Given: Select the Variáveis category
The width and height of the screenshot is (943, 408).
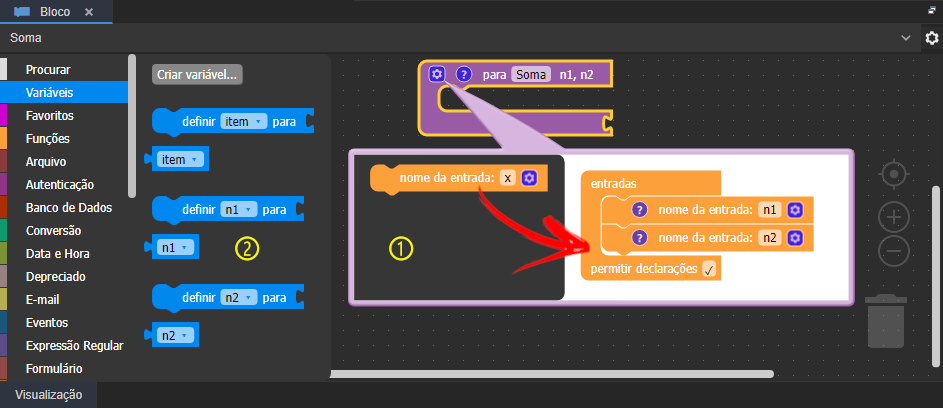Looking at the screenshot, I should [64, 93].
